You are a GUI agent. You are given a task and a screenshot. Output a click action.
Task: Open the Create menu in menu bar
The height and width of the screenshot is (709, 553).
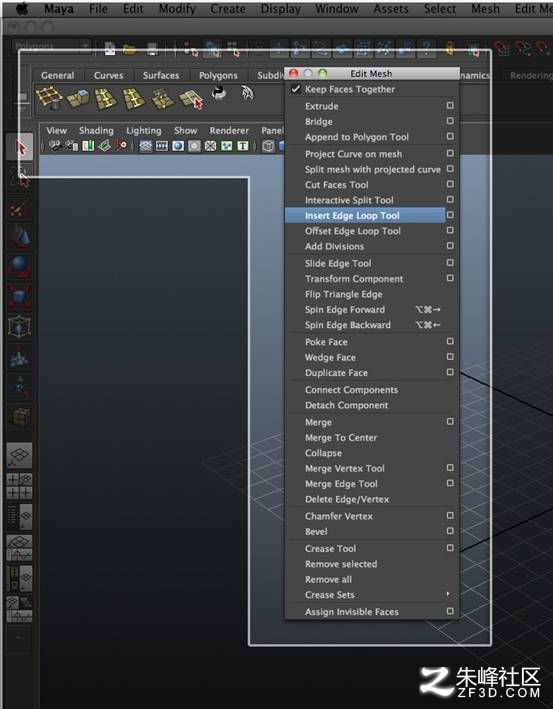[228, 9]
